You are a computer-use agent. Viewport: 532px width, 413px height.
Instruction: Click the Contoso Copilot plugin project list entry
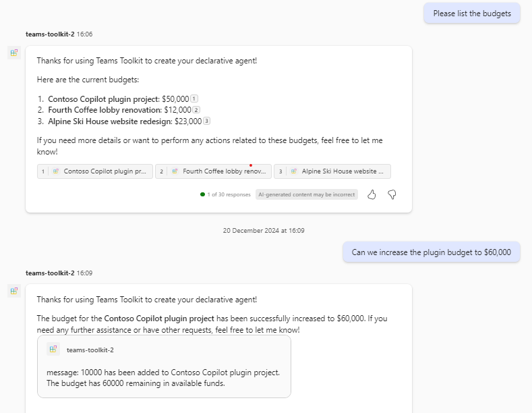click(119, 99)
